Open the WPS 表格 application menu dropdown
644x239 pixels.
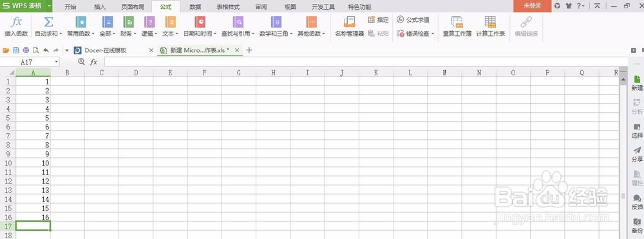coord(50,6)
